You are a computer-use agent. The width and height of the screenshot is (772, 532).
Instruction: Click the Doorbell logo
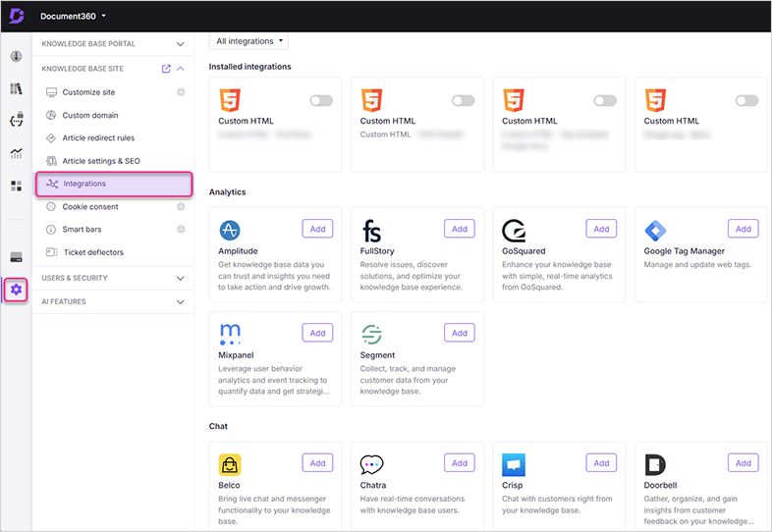655,464
